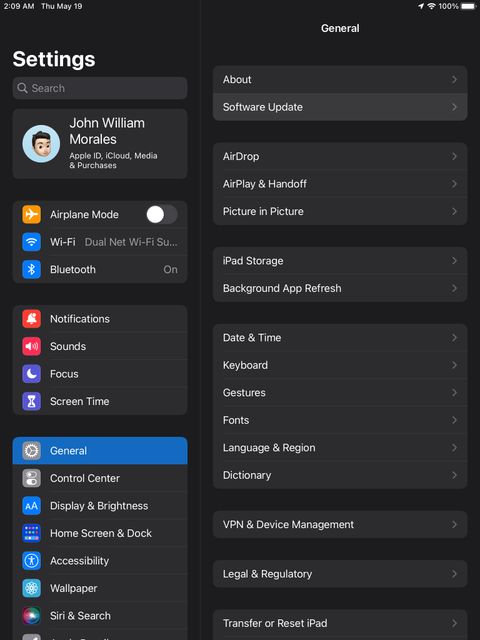
Task: Tap the red Notifications bell icon
Action: click(31, 319)
